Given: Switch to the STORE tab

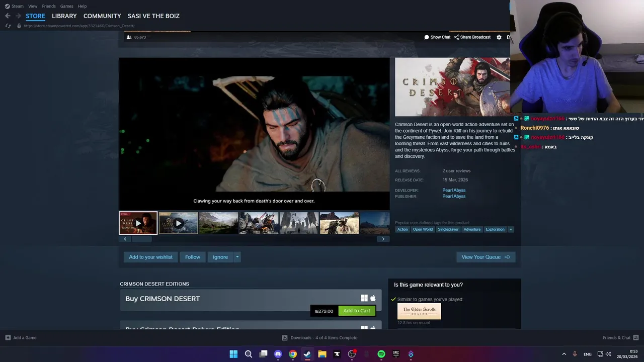Looking at the screenshot, I should coord(35,16).
